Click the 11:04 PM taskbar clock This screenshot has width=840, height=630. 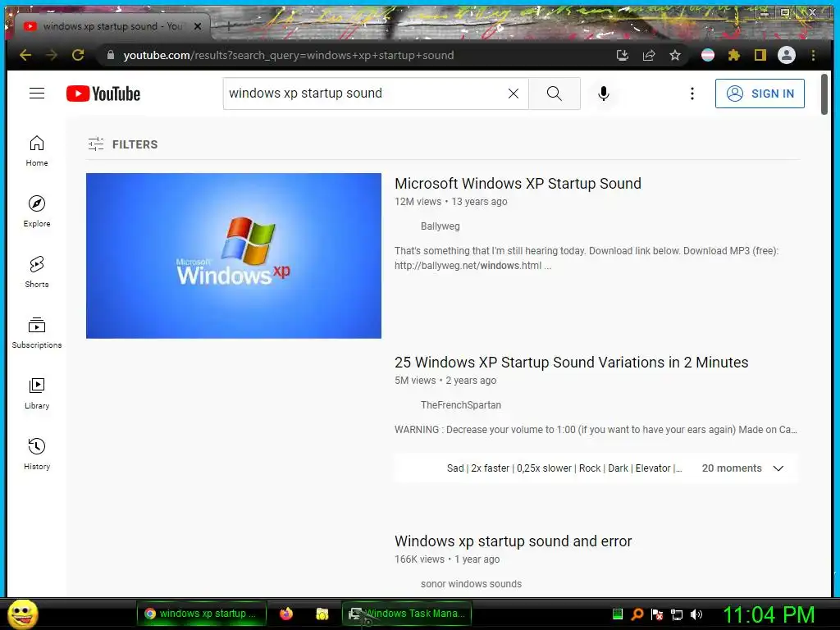pos(769,614)
